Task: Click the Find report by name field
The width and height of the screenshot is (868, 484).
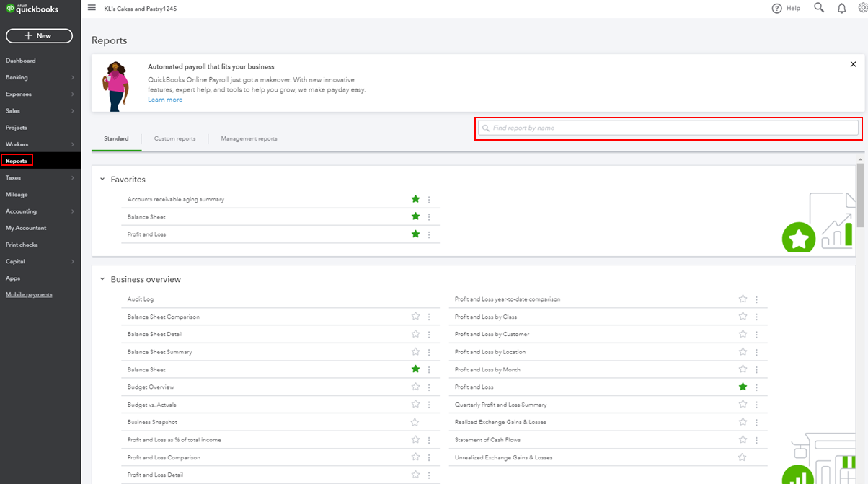Action: (668, 128)
